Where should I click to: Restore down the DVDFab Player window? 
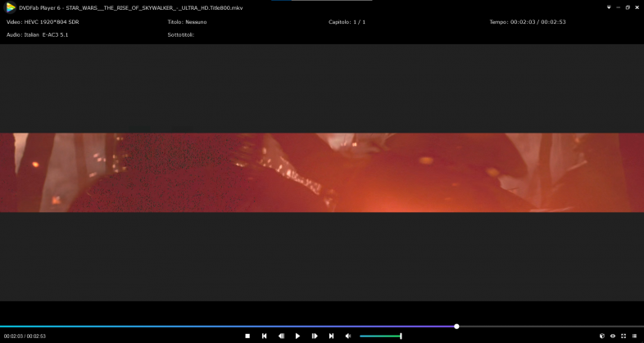[x=628, y=7]
